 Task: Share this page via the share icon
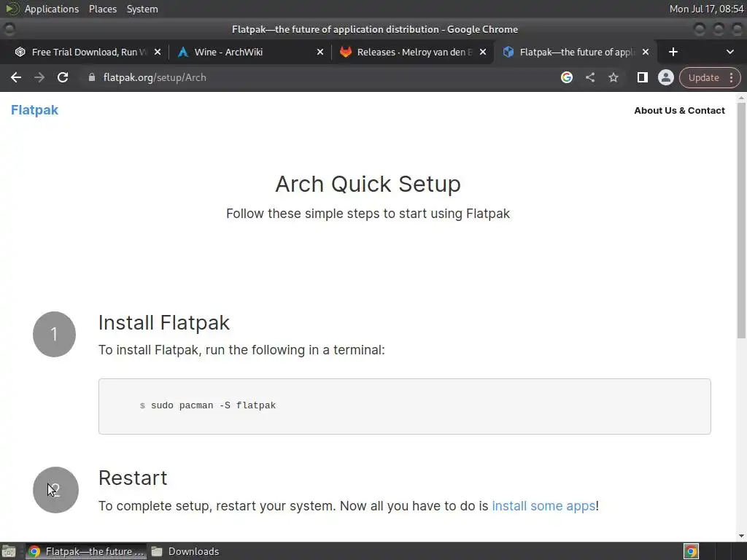point(590,77)
